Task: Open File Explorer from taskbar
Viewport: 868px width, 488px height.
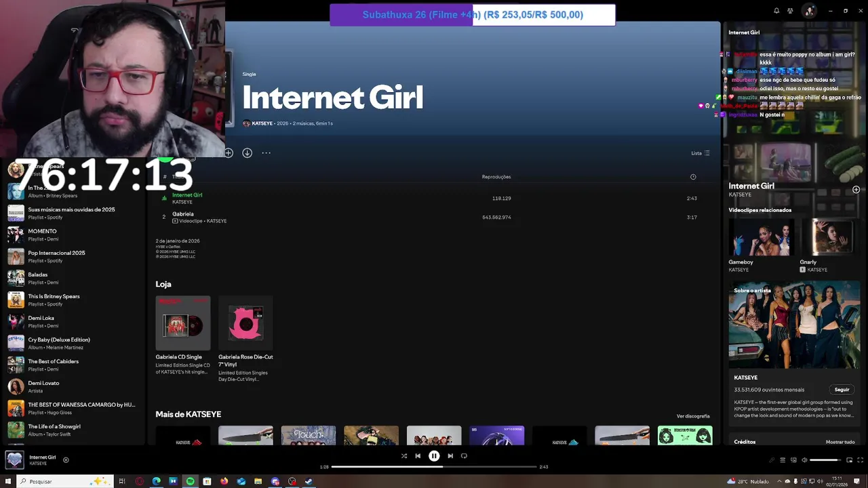Action: pos(258,481)
